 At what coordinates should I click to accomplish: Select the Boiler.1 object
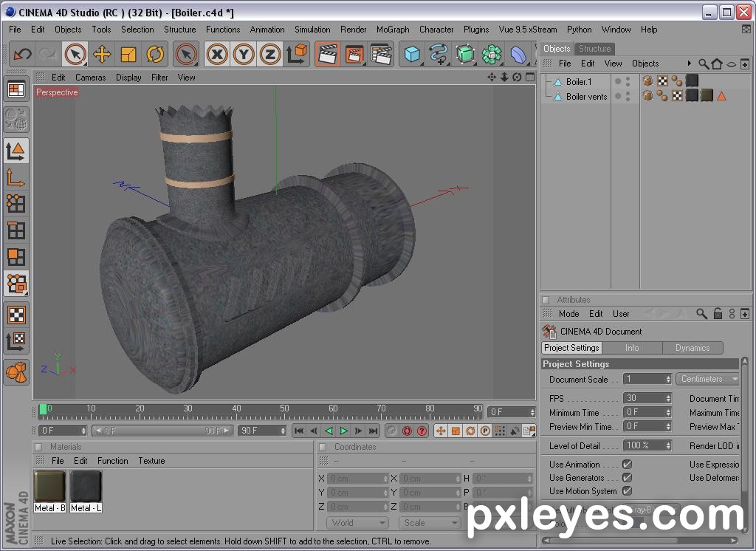coord(579,82)
